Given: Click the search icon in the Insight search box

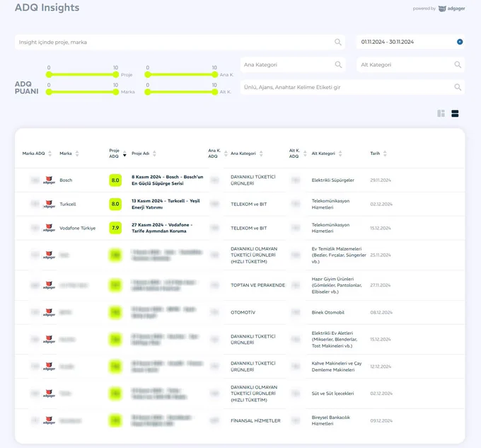Looking at the screenshot, I should [337, 42].
